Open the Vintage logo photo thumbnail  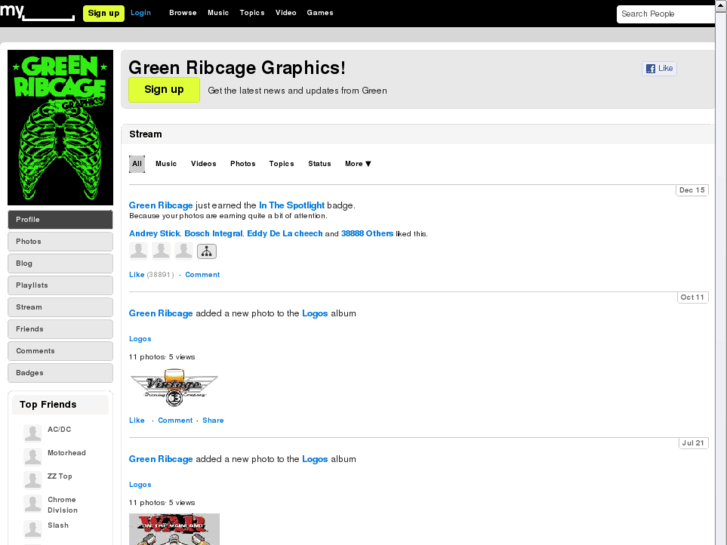tap(174, 388)
